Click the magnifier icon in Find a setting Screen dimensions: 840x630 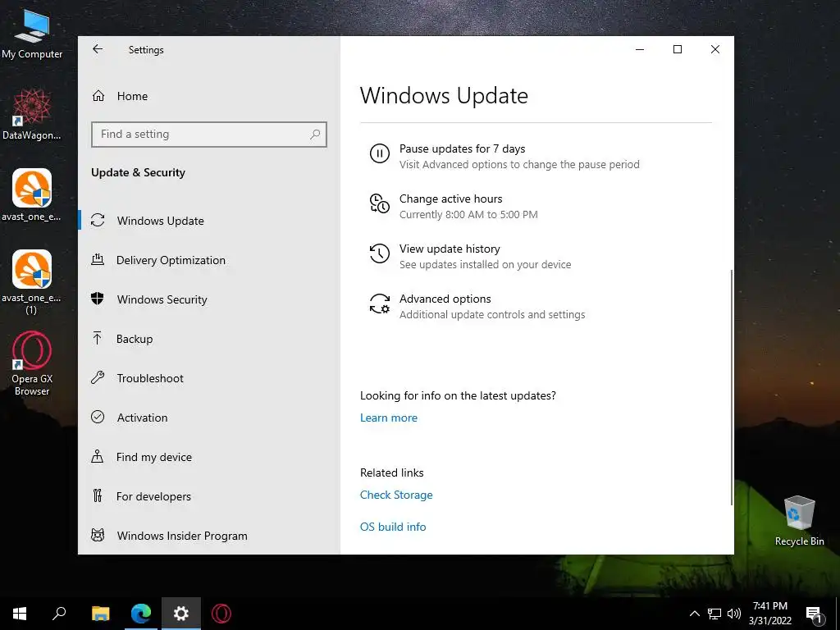click(315, 135)
